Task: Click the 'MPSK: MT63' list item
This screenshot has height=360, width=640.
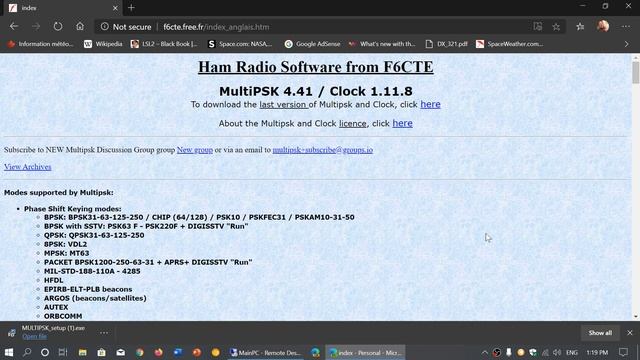Action: [x=67, y=253]
